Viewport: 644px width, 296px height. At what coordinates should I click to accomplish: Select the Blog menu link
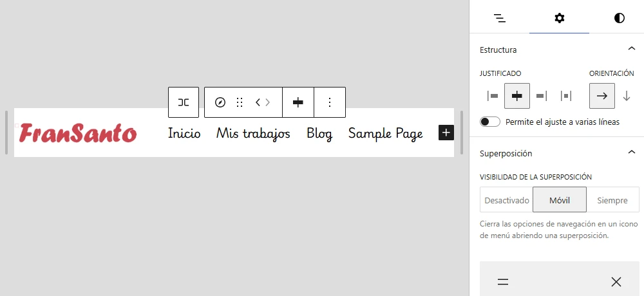319,133
